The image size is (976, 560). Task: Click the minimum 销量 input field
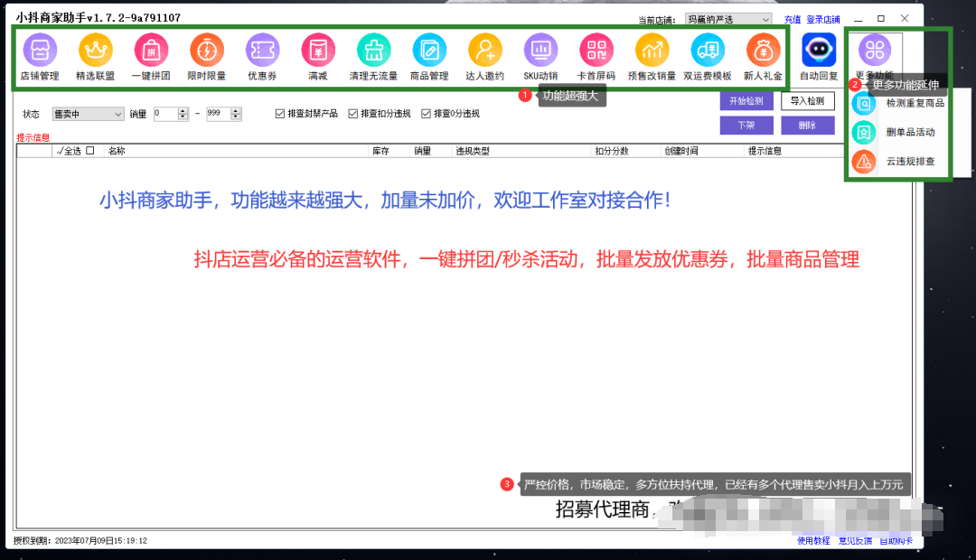click(165, 114)
